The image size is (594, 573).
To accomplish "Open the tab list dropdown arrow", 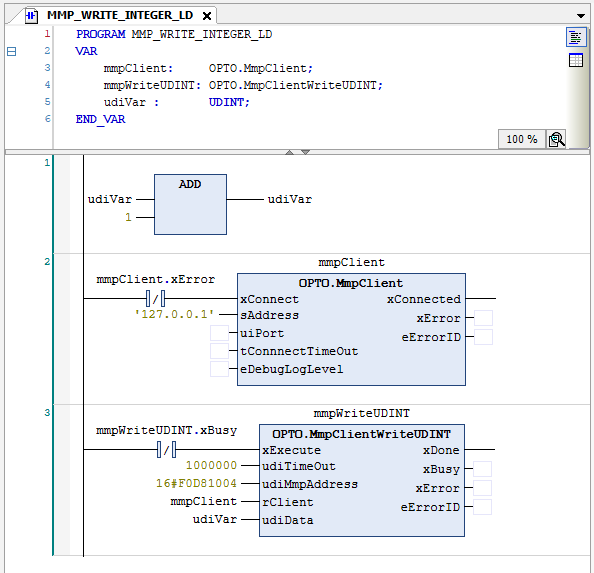I will pyautogui.click(x=581, y=16).
